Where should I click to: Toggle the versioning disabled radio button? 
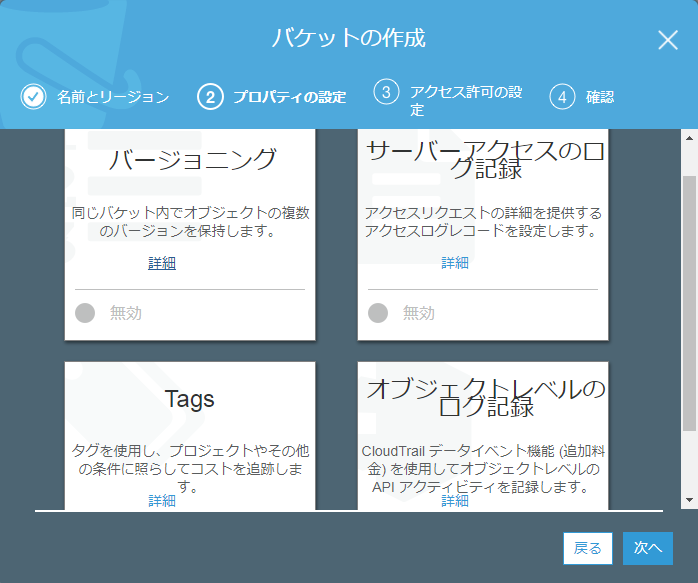point(85,313)
